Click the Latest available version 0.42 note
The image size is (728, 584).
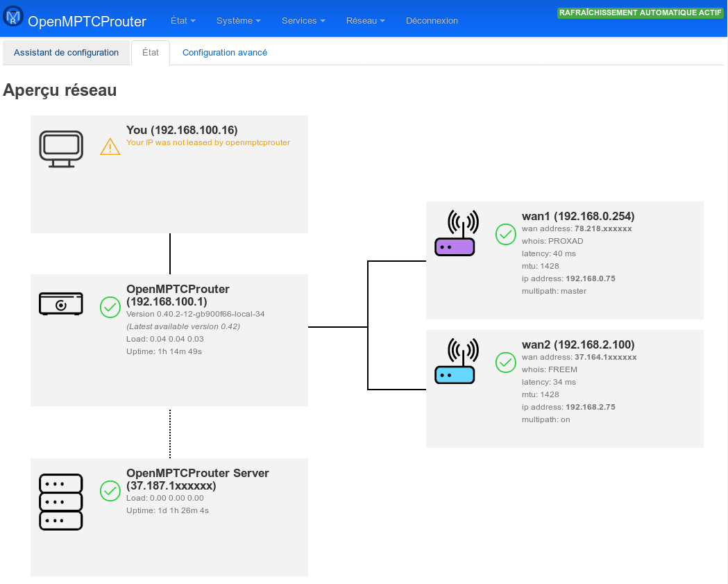[x=183, y=326]
